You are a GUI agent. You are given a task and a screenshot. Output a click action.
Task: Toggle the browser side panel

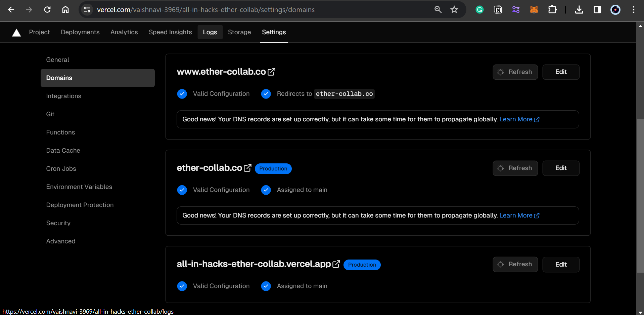point(597,10)
